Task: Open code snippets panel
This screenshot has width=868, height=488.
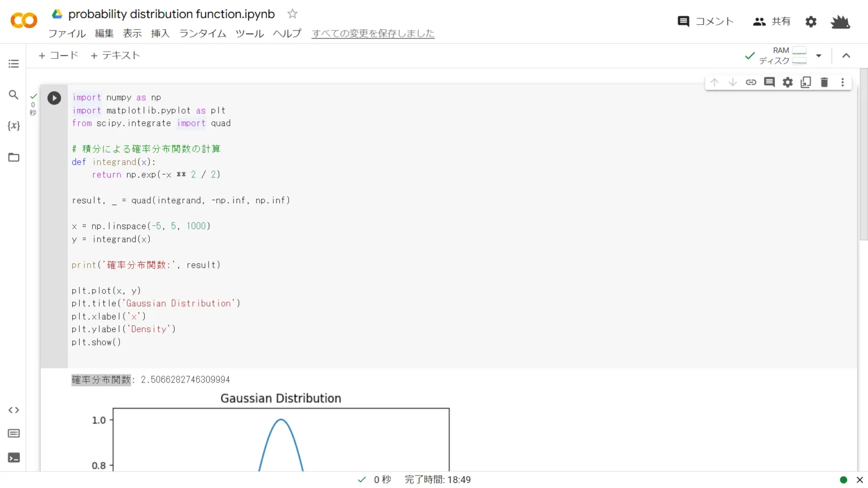Action: [14, 410]
